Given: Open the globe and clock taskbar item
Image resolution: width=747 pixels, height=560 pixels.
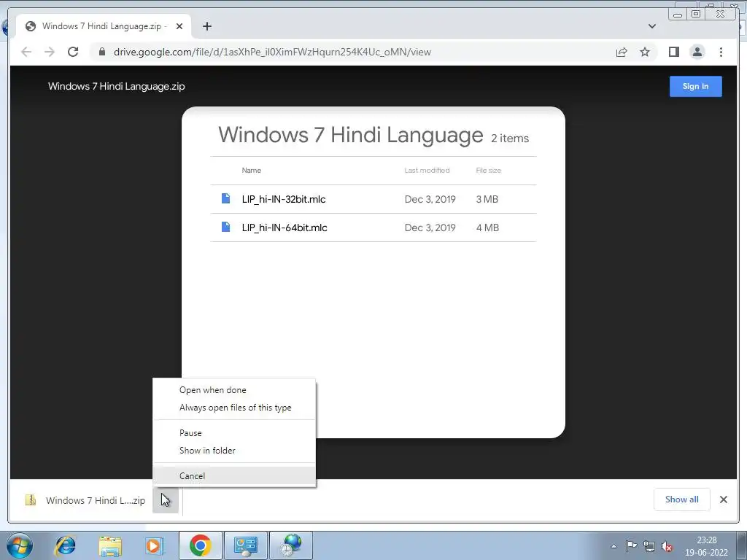Looking at the screenshot, I should [x=291, y=545].
